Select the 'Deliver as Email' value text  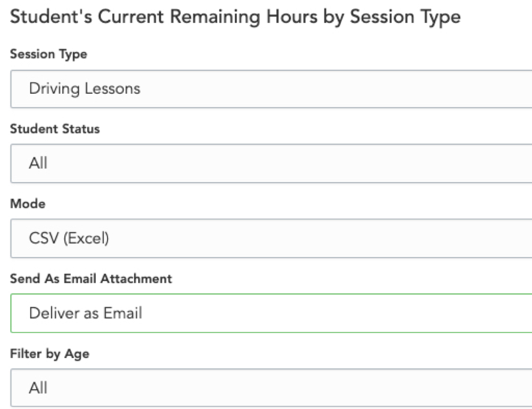coord(86,313)
